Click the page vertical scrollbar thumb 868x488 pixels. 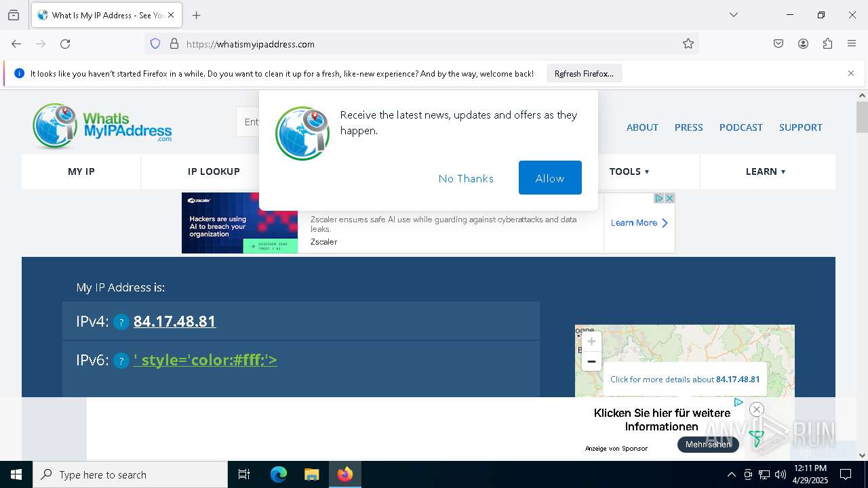[862, 117]
